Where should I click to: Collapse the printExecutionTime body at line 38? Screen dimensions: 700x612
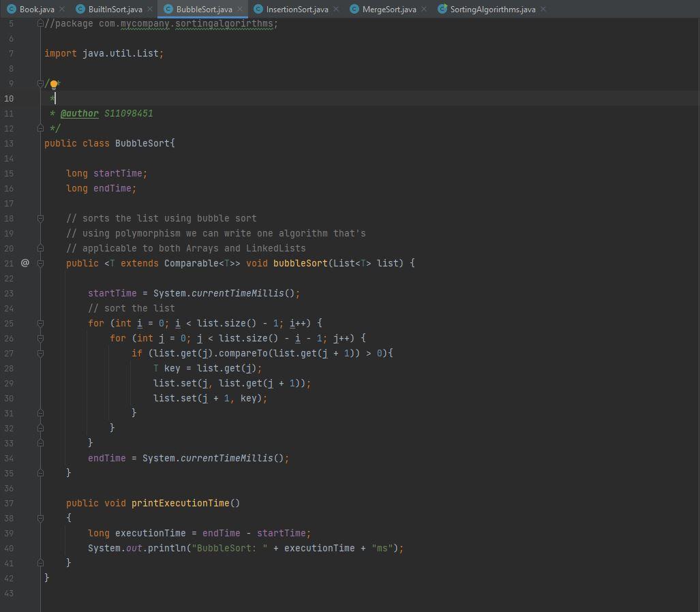[x=41, y=518]
